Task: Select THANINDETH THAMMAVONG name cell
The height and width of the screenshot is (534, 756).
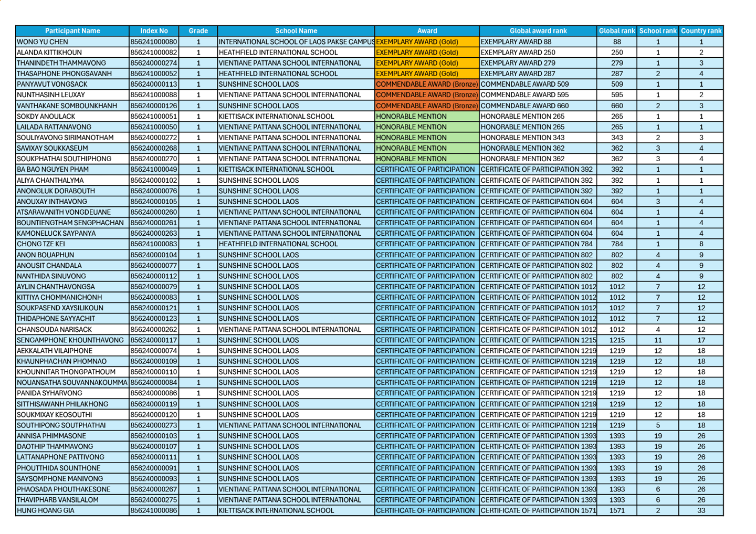Action: (72, 63)
